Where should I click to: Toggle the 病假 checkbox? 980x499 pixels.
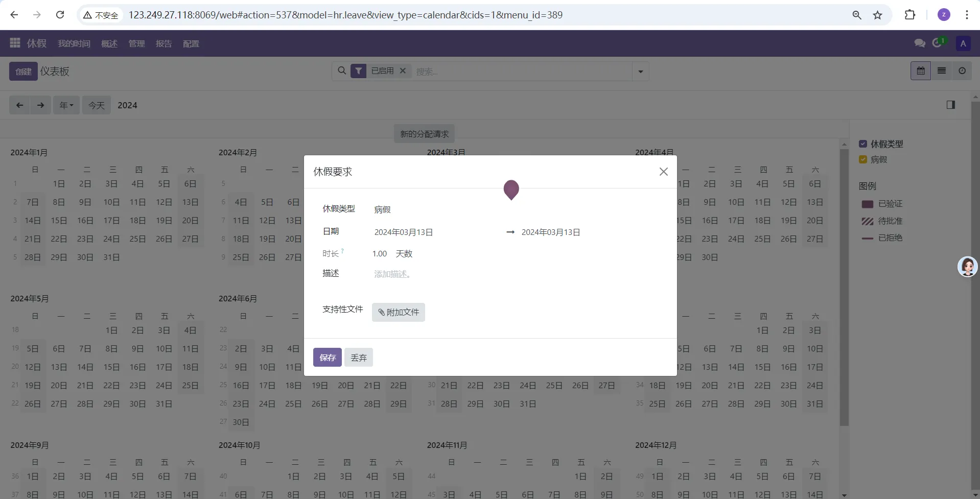tap(863, 159)
